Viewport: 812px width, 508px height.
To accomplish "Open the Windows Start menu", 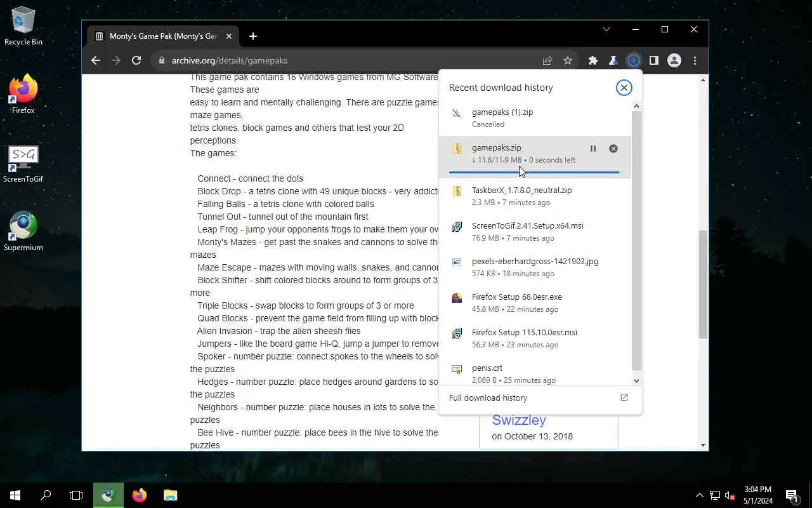I will point(15,495).
